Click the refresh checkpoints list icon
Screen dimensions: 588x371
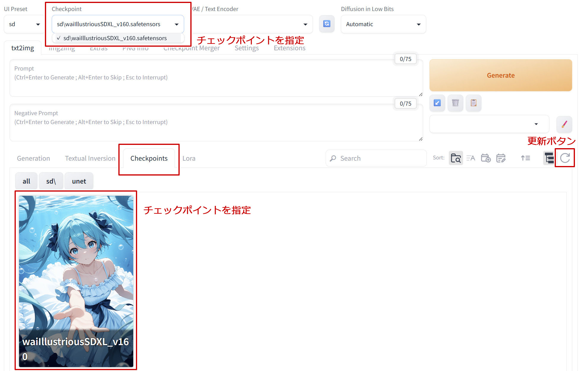coord(565,158)
